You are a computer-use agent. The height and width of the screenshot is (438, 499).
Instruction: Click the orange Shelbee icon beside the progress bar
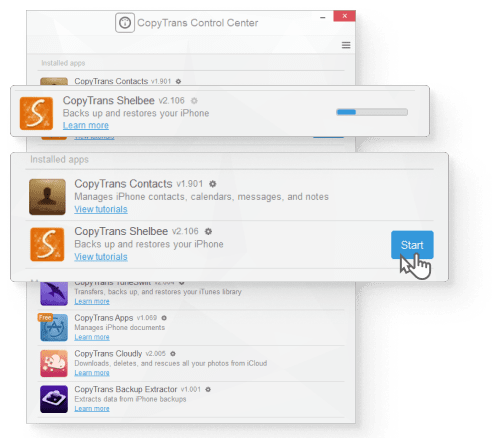(36, 113)
